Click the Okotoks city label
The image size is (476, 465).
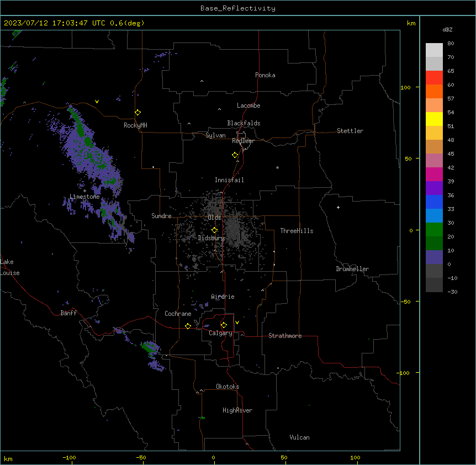pos(228,387)
